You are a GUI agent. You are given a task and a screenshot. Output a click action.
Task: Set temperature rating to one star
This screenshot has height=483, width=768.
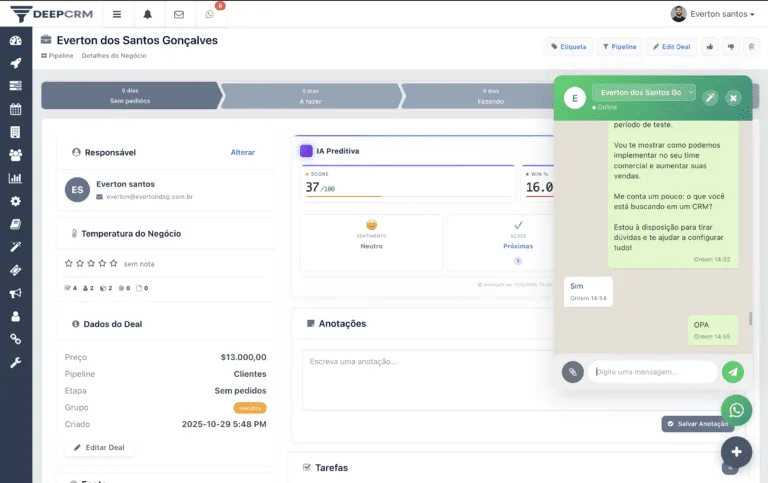point(69,264)
